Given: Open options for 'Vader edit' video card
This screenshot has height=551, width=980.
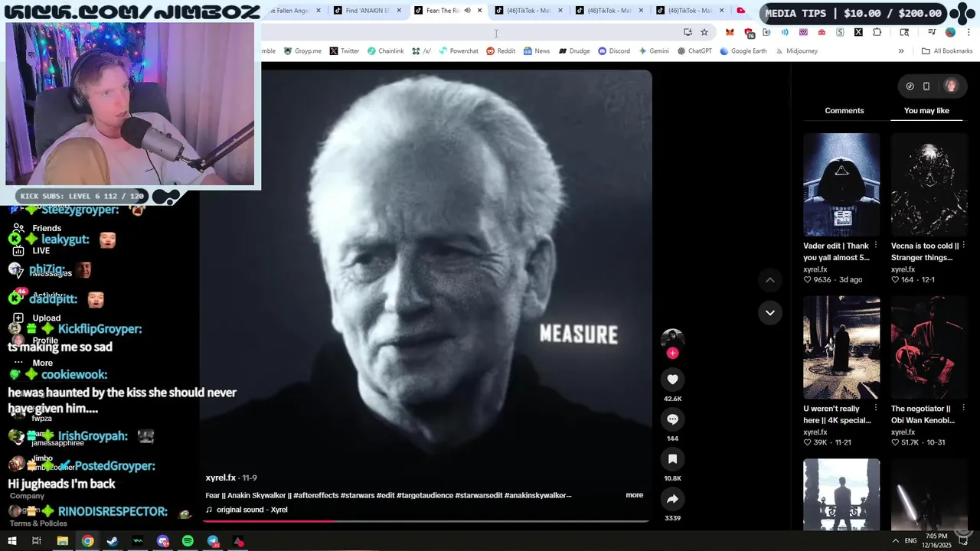Looking at the screenshot, I should point(876,246).
